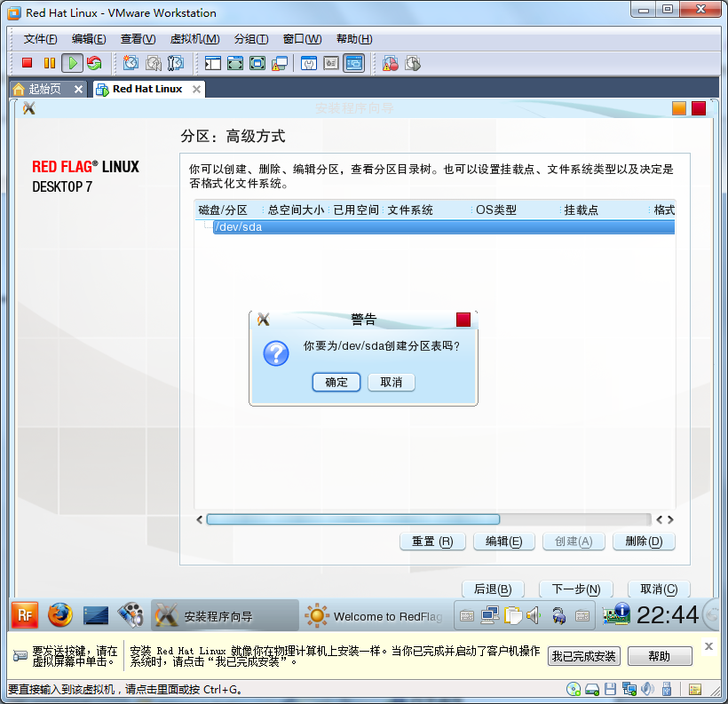The height and width of the screenshot is (704, 728).
Task: Click the Reset VM circular arrows icon
Action: [x=94, y=63]
